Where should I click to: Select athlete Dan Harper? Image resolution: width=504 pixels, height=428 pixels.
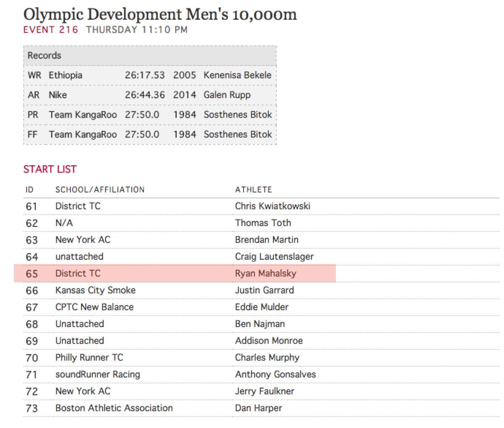(x=258, y=408)
